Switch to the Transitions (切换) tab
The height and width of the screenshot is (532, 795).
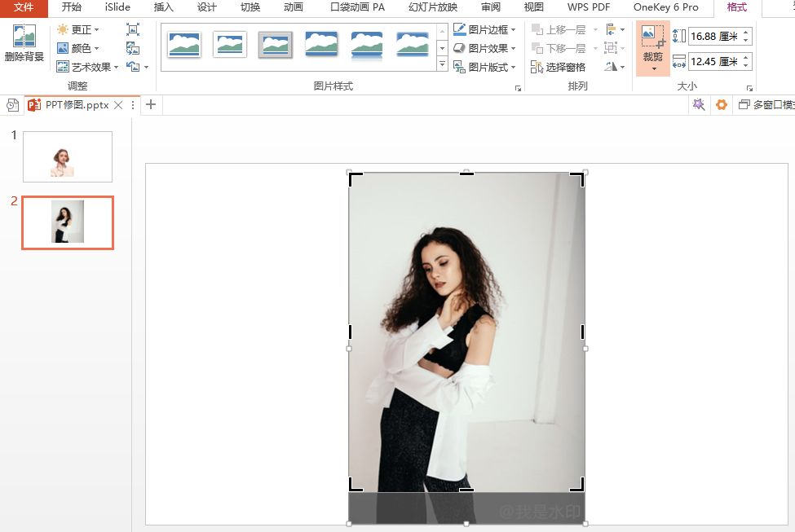250,7
